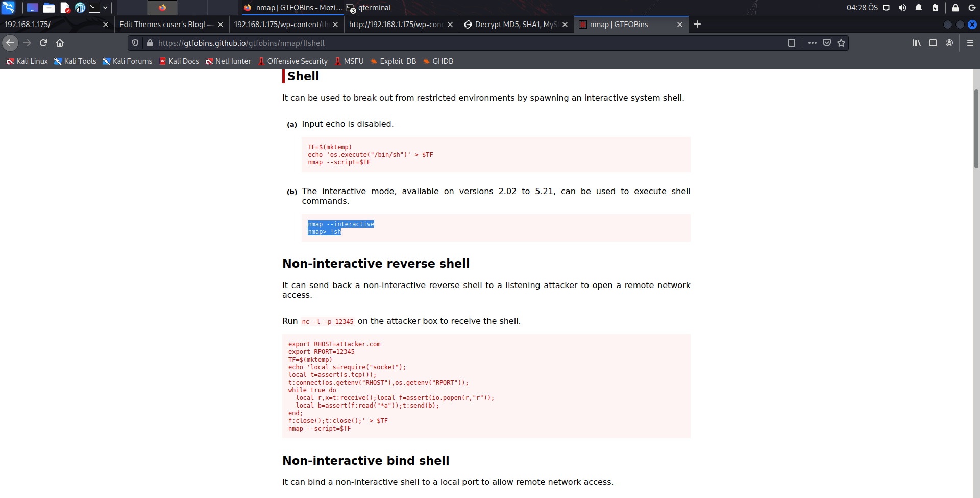
Task: Switch to the 192.168.1.175/ tab
Action: tap(56, 25)
